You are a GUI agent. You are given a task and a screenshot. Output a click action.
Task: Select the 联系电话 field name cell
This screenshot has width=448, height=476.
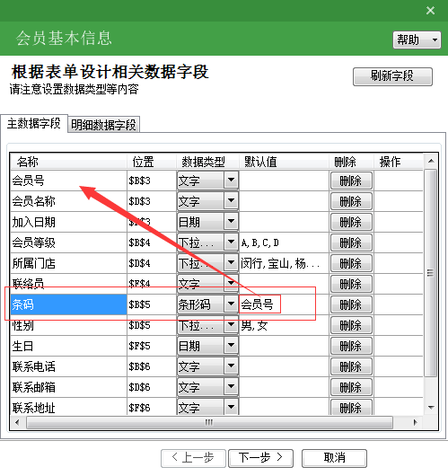click(68, 366)
